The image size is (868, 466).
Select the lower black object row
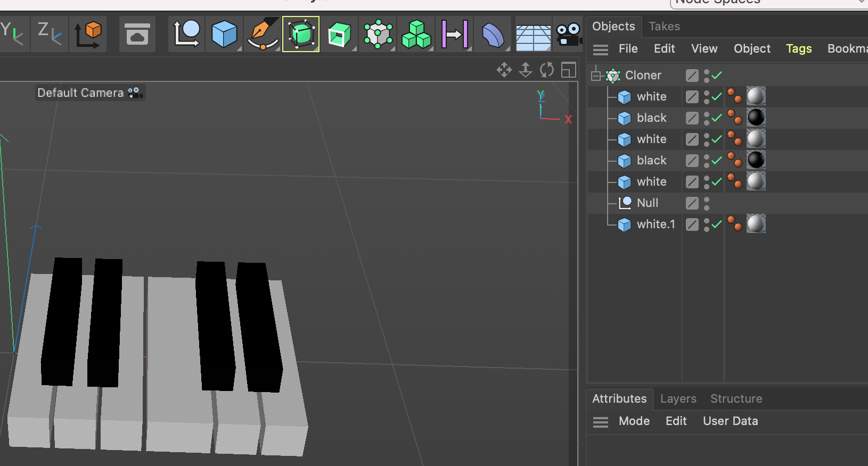click(x=652, y=161)
